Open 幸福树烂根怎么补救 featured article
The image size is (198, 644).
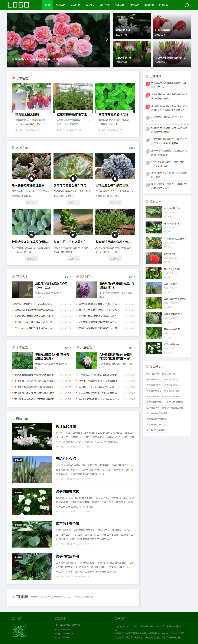(x=52, y=357)
